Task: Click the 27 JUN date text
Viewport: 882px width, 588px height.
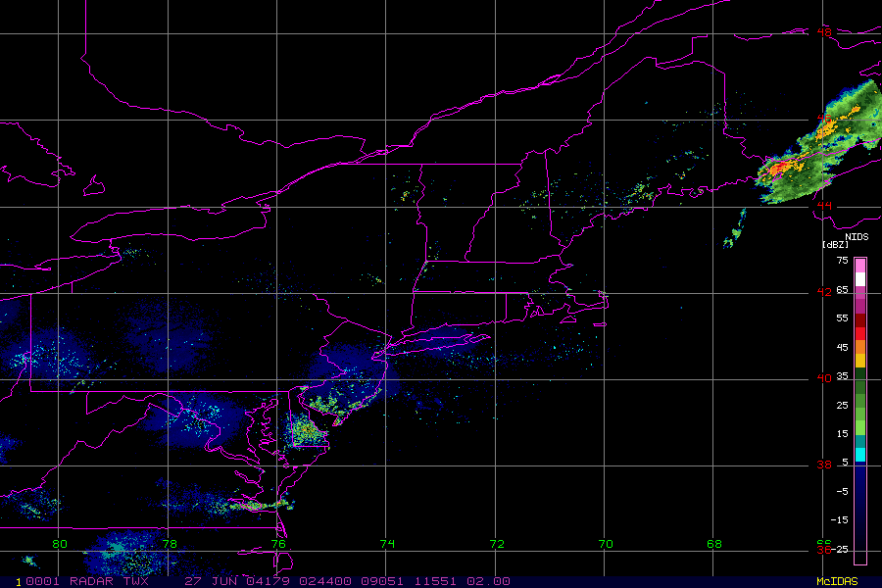Action: pos(211,581)
